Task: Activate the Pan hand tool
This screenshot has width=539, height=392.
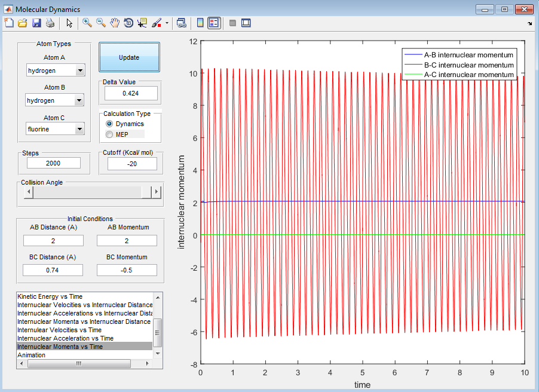Action: [x=115, y=23]
